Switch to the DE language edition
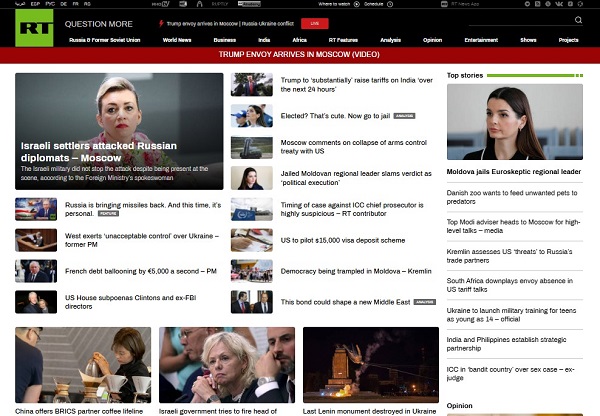600x416 pixels. tap(64, 4)
